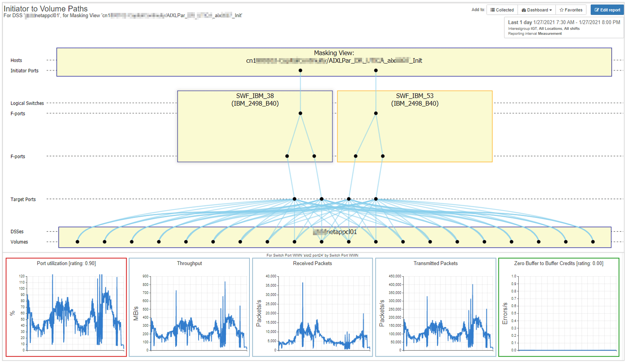
Task: Open the Port utilization chart
Action: [x=66, y=307]
